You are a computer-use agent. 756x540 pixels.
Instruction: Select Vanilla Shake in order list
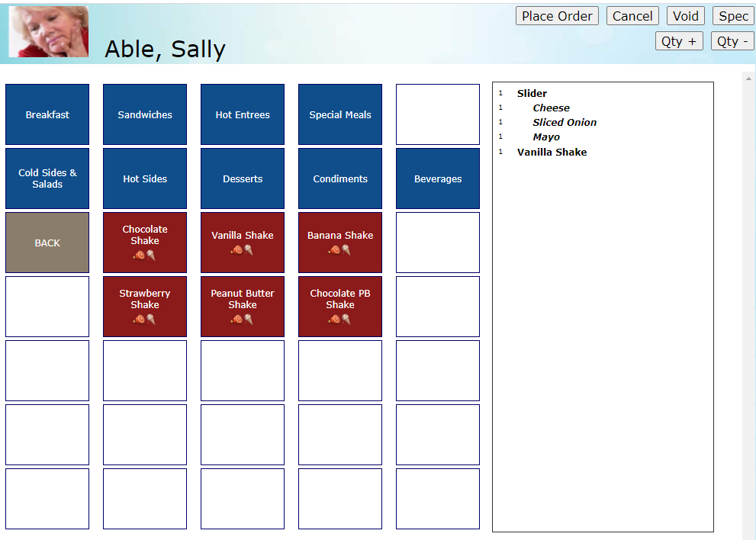(x=552, y=152)
